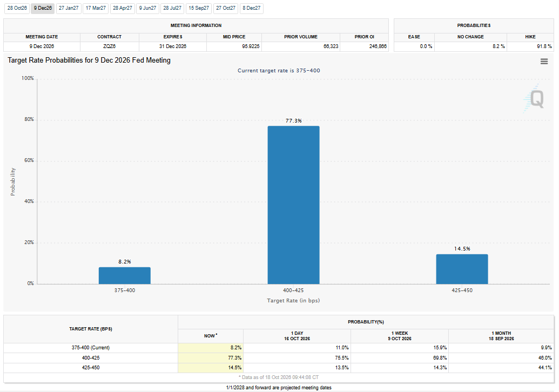
Task: Click the NOW column header
Action: click(211, 336)
